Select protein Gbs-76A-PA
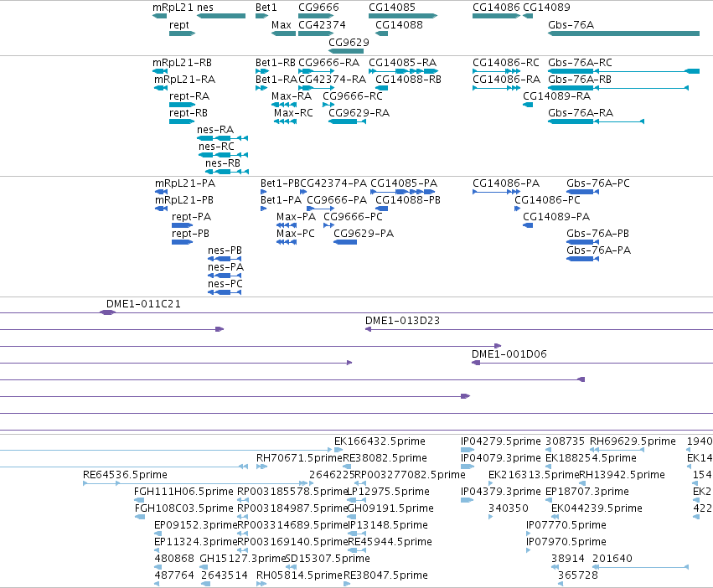The image size is (713, 588). pyautogui.click(x=598, y=250)
